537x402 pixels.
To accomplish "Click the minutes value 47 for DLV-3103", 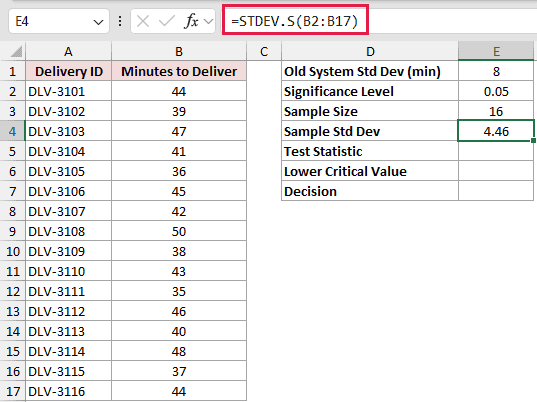I will click(x=179, y=131).
